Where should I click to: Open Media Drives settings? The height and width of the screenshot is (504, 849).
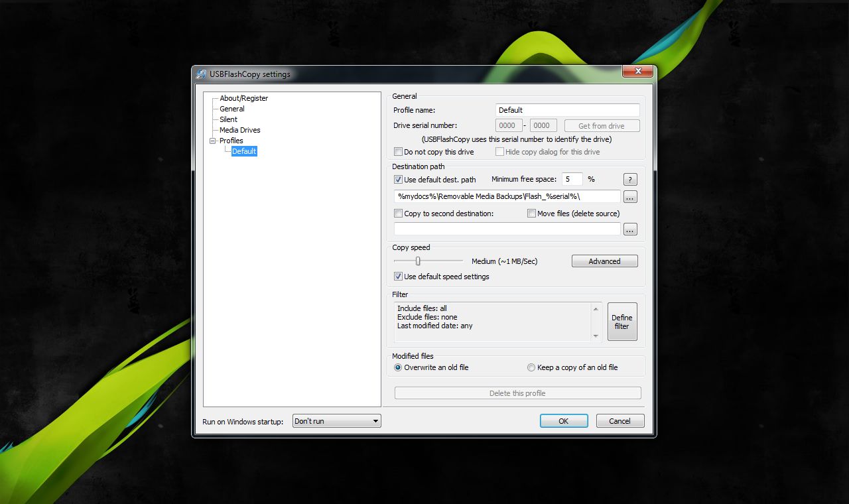coord(240,130)
